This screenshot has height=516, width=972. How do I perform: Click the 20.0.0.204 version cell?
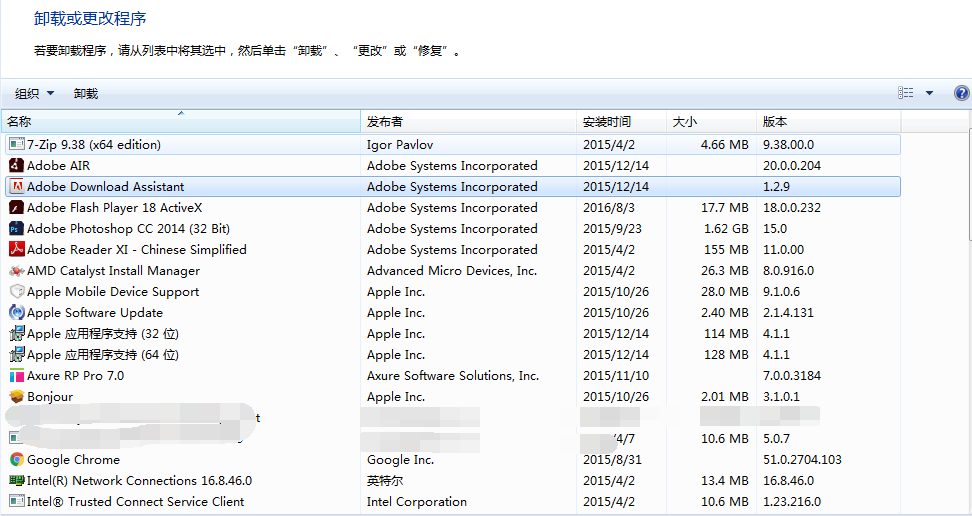(x=792, y=166)
